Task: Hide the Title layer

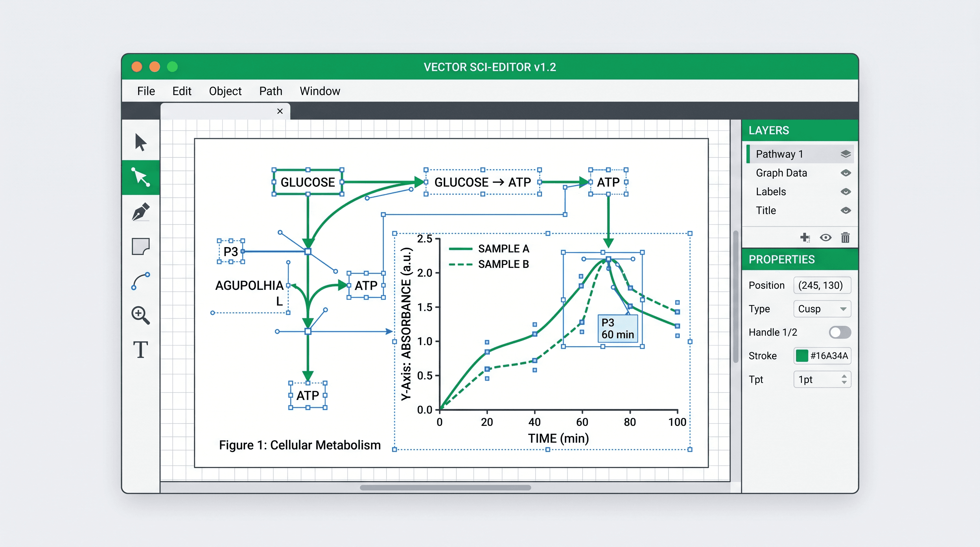Action: pos(845,211)
